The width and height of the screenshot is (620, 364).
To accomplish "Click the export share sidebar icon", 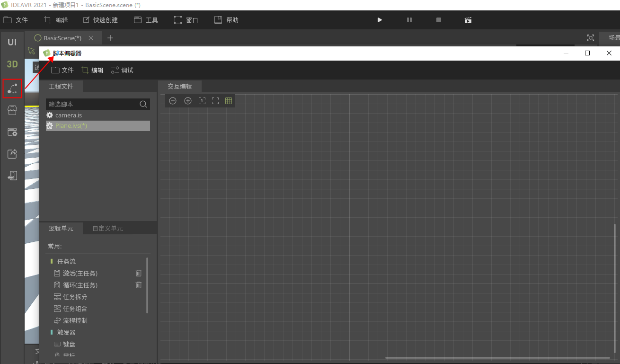I will pyautogui.click(x=12, y=154).
